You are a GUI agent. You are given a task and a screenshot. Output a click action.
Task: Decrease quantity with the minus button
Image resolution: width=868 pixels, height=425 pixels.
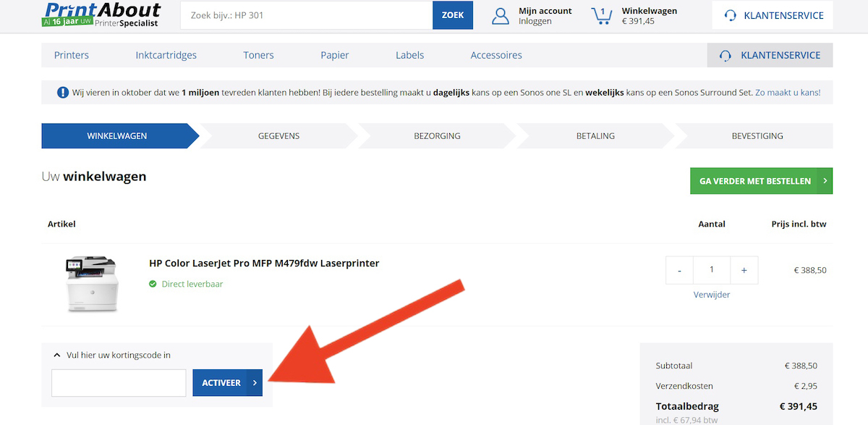[679, 270]
